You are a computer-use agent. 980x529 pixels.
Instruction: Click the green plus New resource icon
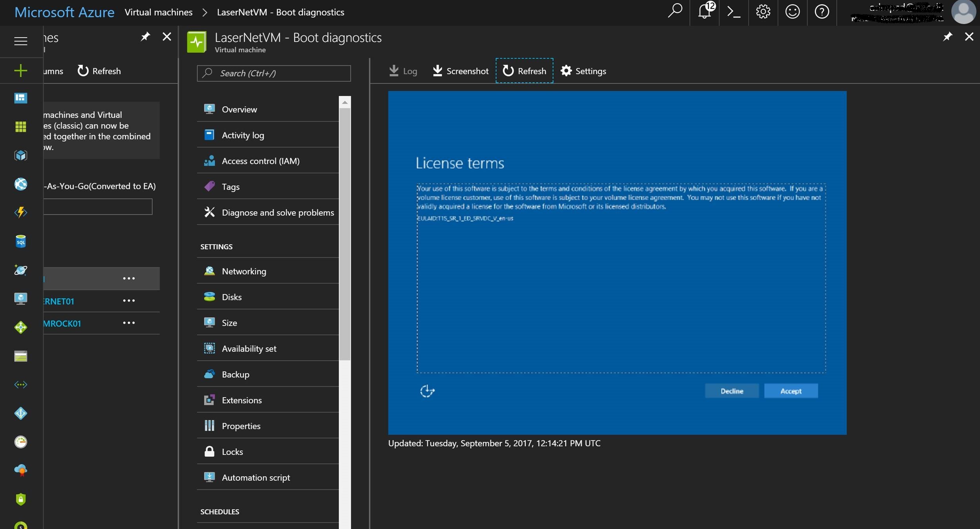pyautogui.click(x=21, y=71)
